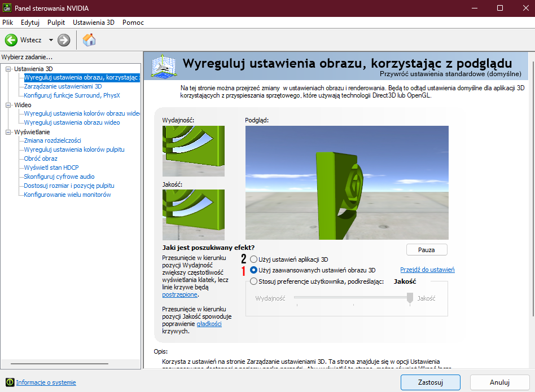Select Użyj ustawień aplikacji 3D radio button
535x392 pixels.
(253, 259)
